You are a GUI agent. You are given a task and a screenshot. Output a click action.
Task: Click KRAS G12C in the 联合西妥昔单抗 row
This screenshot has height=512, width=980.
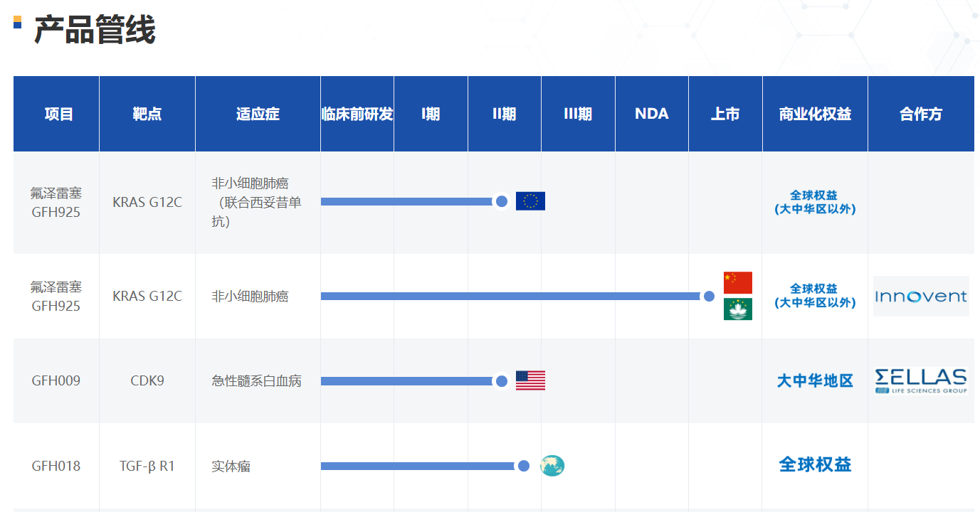pyautogui.click(x=147, y=203)
